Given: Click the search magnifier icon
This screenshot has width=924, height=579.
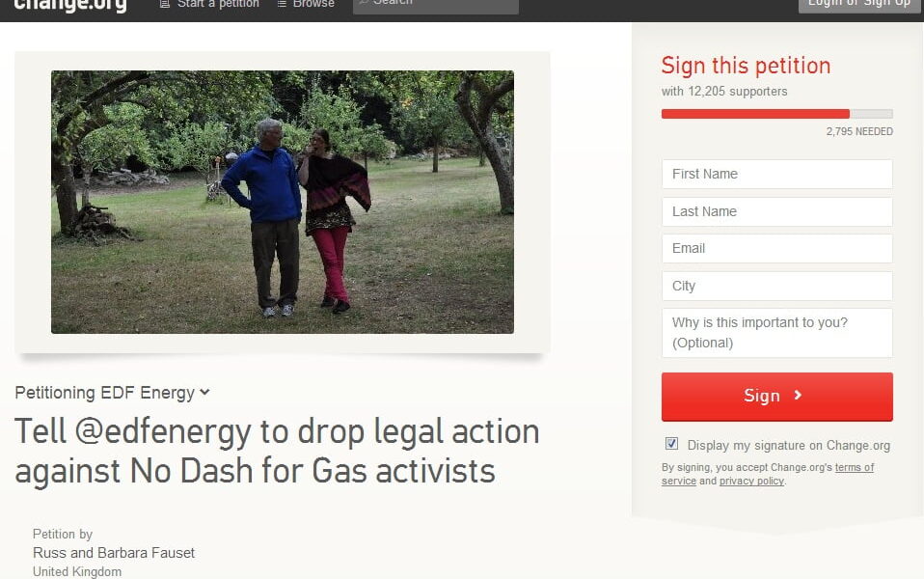Looking at the screenshot, I should pyautogui.click(x=364, y=2).
